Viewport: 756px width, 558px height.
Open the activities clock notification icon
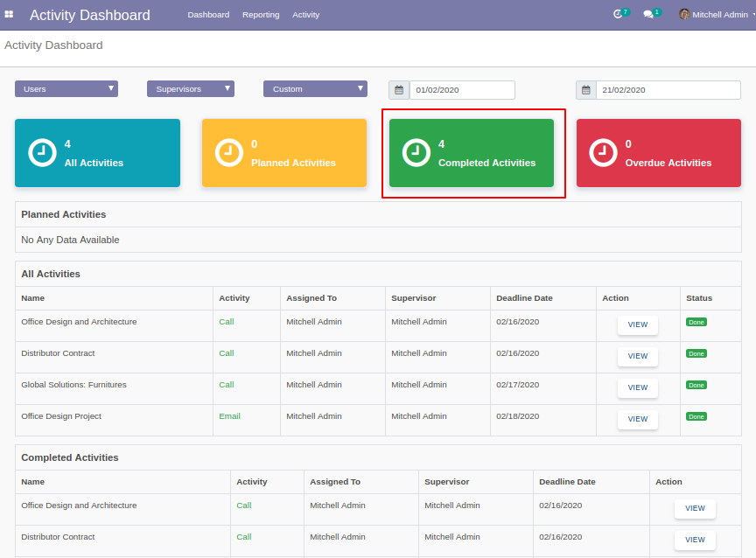tap(618, 15)
